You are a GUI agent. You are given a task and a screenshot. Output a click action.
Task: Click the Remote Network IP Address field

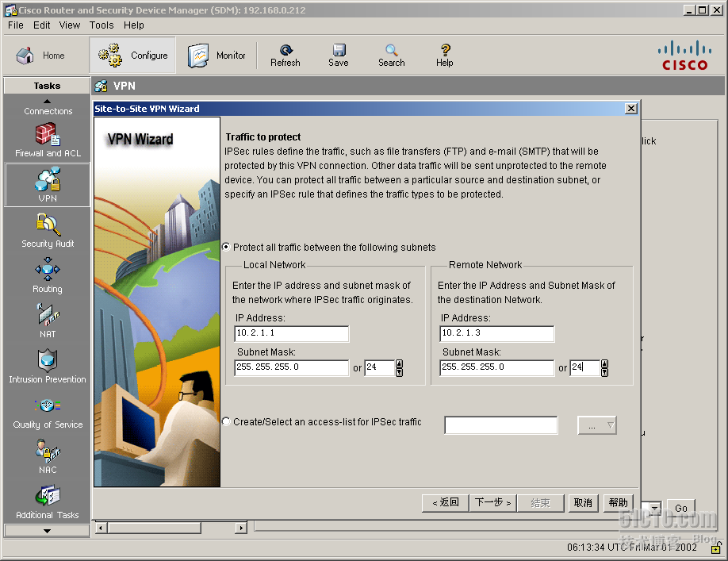click(x=496, y=333)
